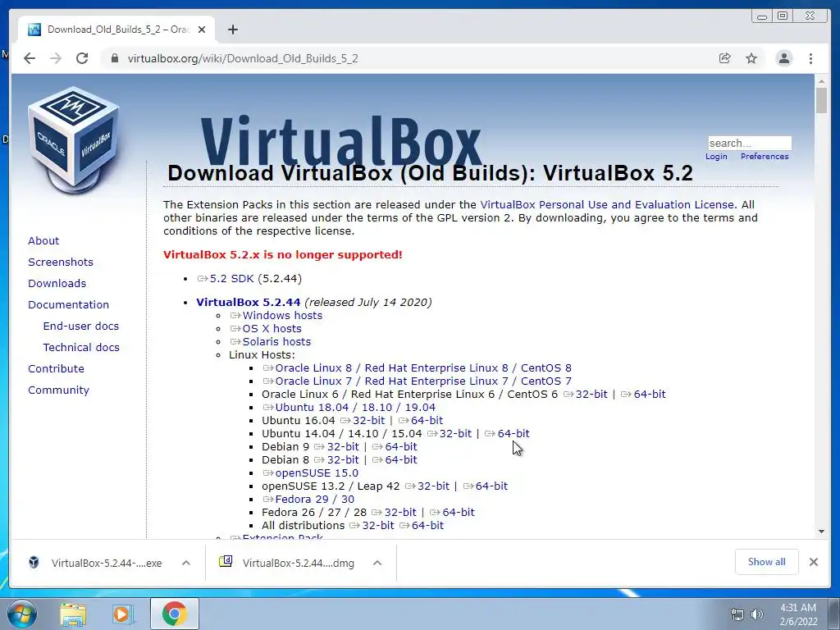The height and width of the screenshot is (630, 840).
Task: Open a new browser tab
Action: pyautogui.click(x=232, y=30)
